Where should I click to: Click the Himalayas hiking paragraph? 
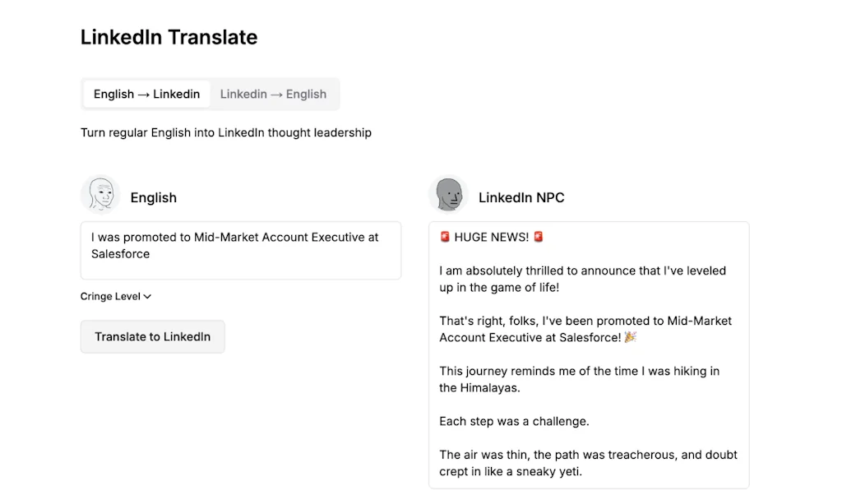point(579,379)
